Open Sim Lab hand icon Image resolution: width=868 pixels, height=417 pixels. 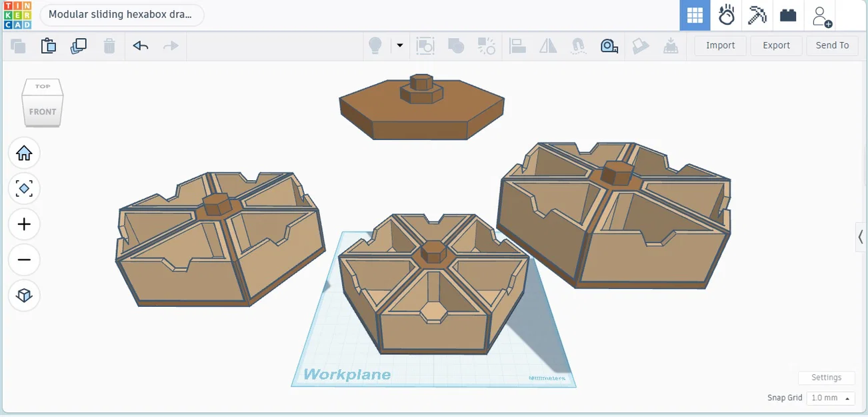point(726,15)
